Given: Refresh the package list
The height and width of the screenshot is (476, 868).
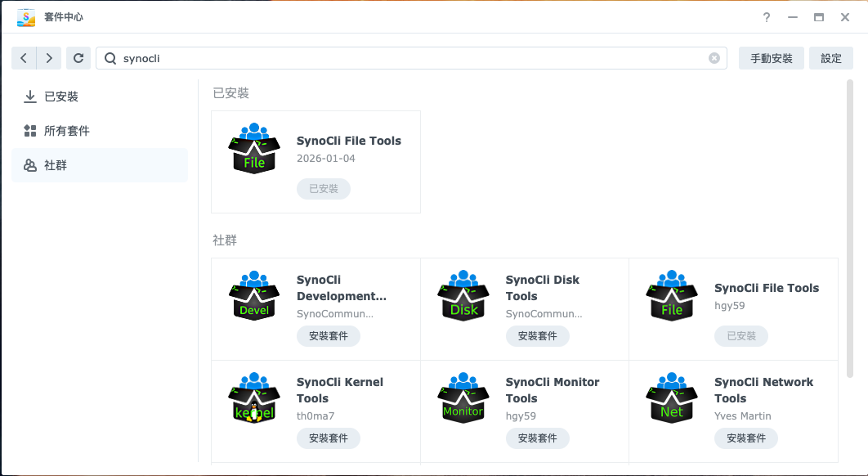Looking at the screenshot, I should point(78,58).
